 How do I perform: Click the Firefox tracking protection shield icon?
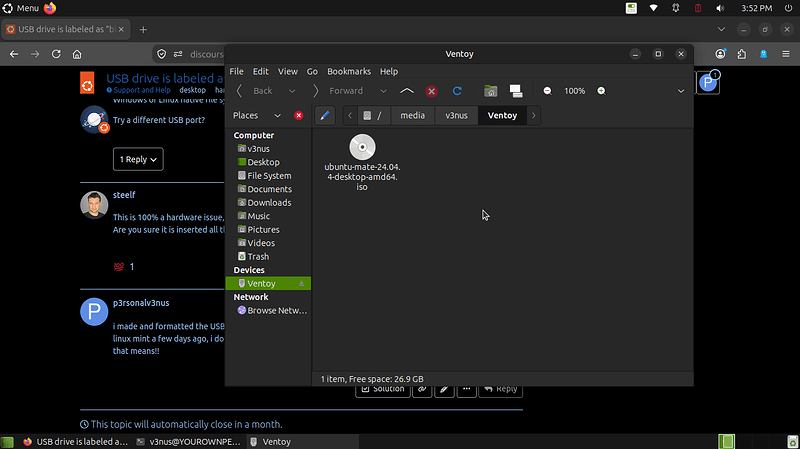(x=162, y=54)
